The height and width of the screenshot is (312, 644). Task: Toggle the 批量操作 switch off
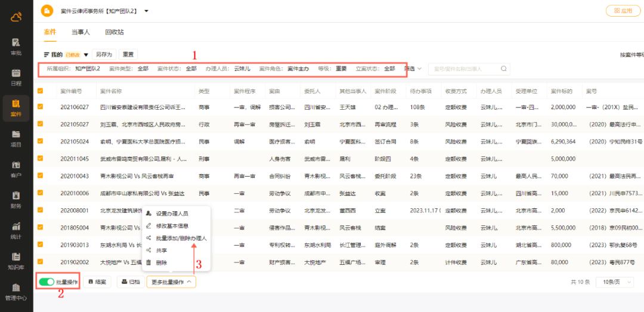tap(47, 282)
